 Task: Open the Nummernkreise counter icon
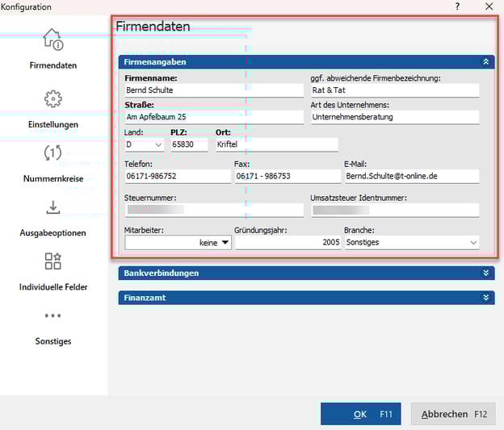[53, 153]
